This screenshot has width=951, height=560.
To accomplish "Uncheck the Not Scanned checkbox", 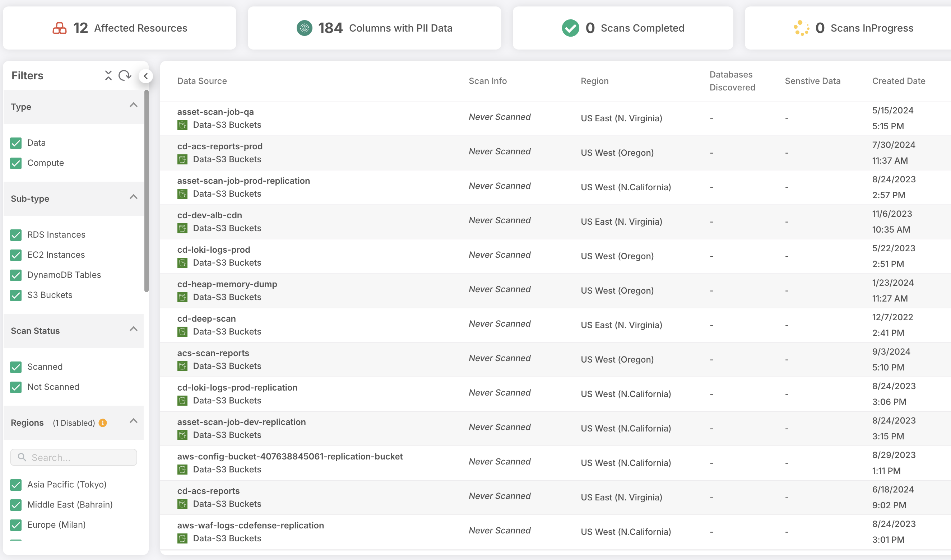I will tap(16, 387).
